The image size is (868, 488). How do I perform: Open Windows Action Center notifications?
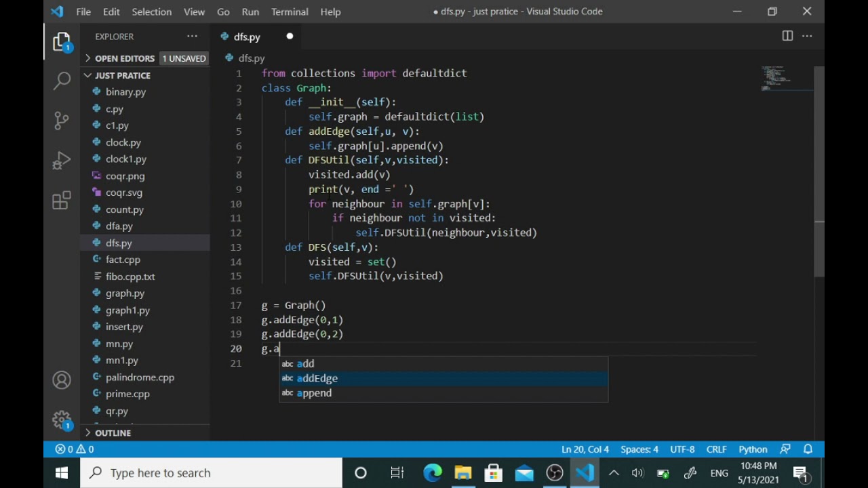click(x=800, y=473)
